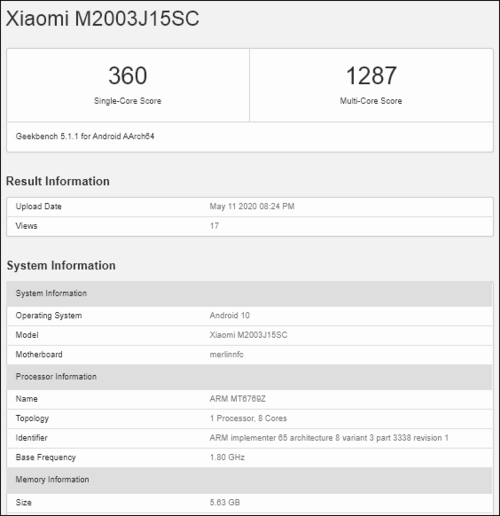This screenshot has height=516, width=500.
Task: Click the Memory Information section header
Action: pyautogui.click(x=249, y=480)
